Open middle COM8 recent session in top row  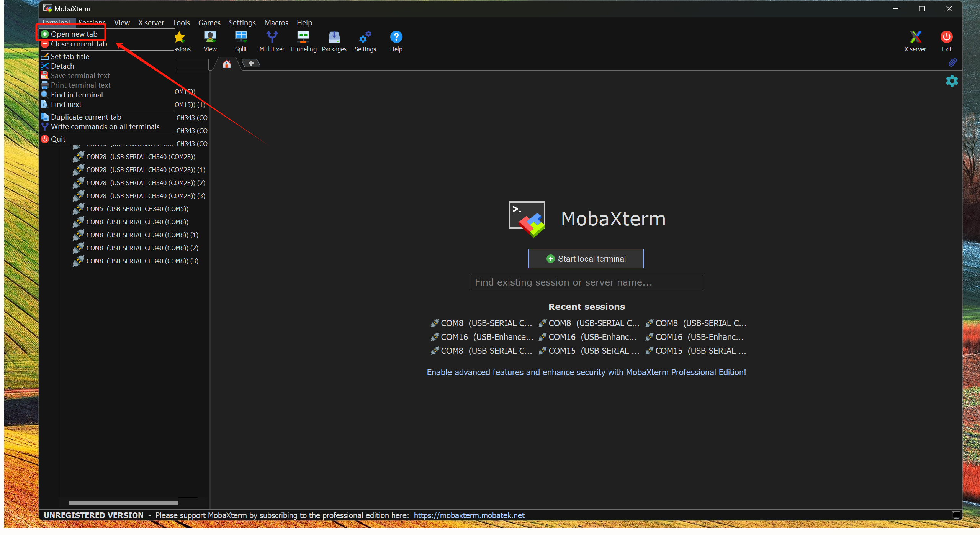tap(589, 323)
